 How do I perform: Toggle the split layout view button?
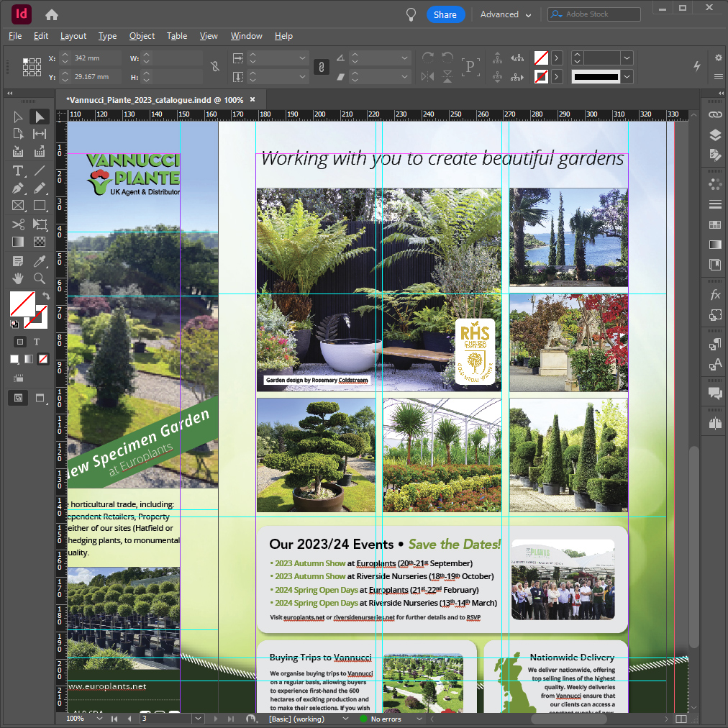pyautogui.click(x=681, y=719)
